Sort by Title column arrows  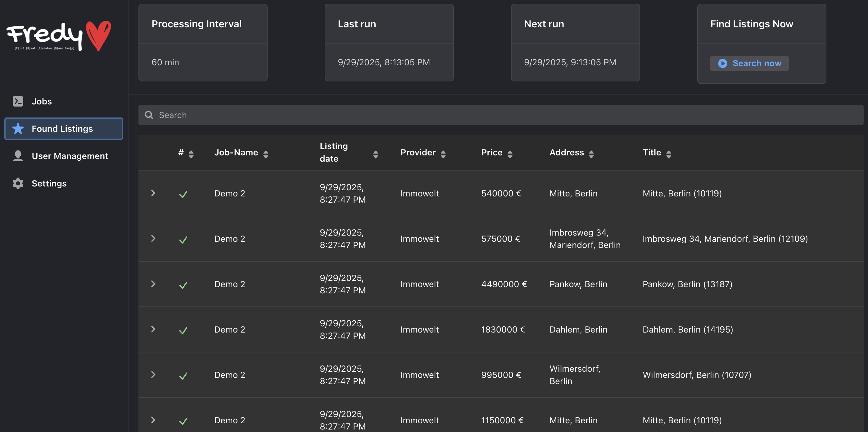click(668, 154)
